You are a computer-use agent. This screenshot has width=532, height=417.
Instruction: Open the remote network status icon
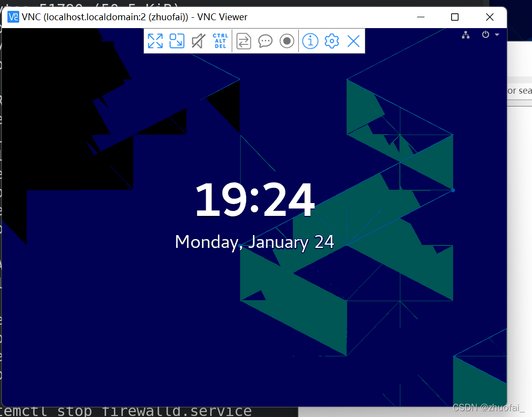pyautogui.click(x=466, y=35)
